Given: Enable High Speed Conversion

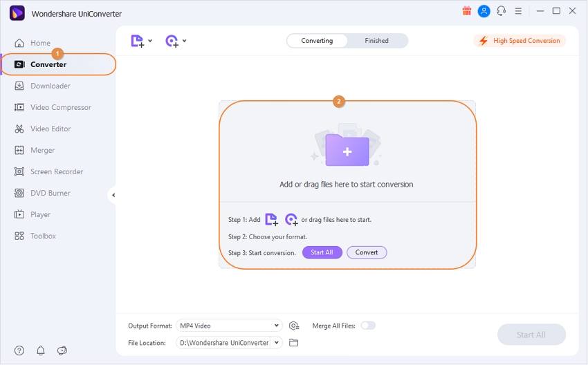Looking at the screenshot, I should point(520,41).
